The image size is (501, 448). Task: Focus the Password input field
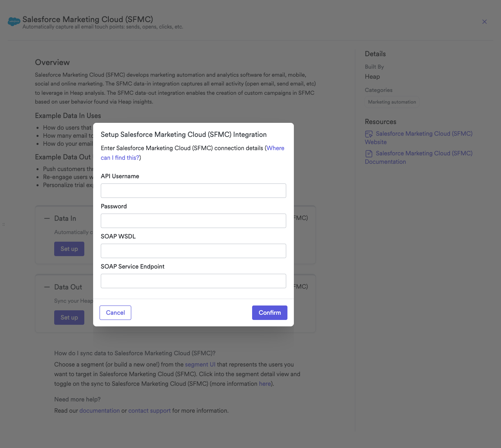click(193, 221)
